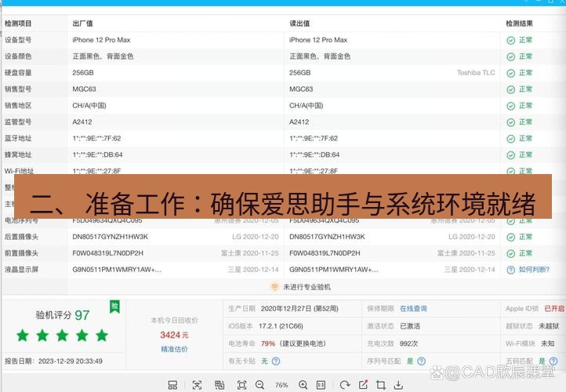Click the 正常 result in 销售地区 row

[x=525, y=106]
